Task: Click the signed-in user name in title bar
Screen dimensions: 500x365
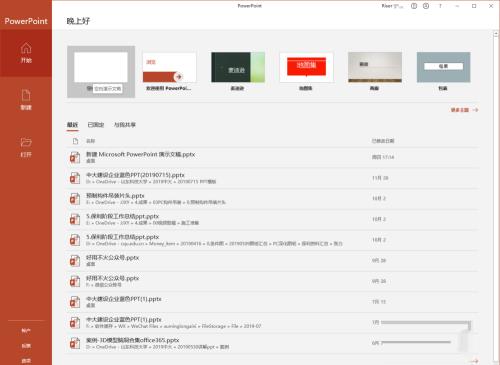Action: [392, 6]
